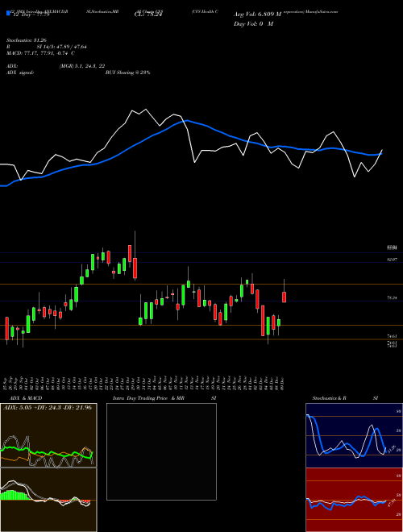Click the MACD histogram chart thumbnail
The height and width of the screenshot is (532, 403).
tap(48, 500)
